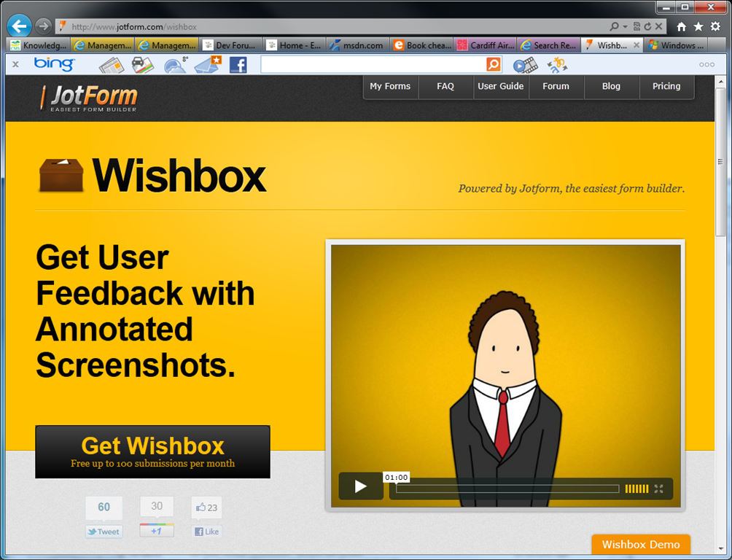Click the jotform.com URL in address bar
Screen dimensions: 732x560
click(134, 27)
